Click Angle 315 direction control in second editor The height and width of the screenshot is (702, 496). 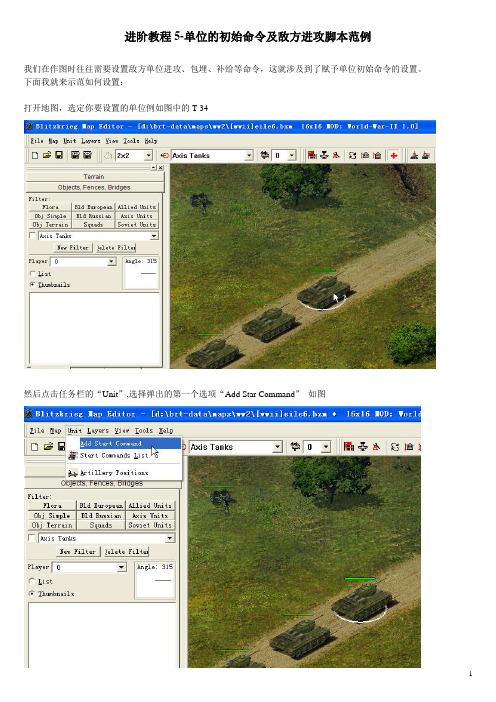coord(155,580)
